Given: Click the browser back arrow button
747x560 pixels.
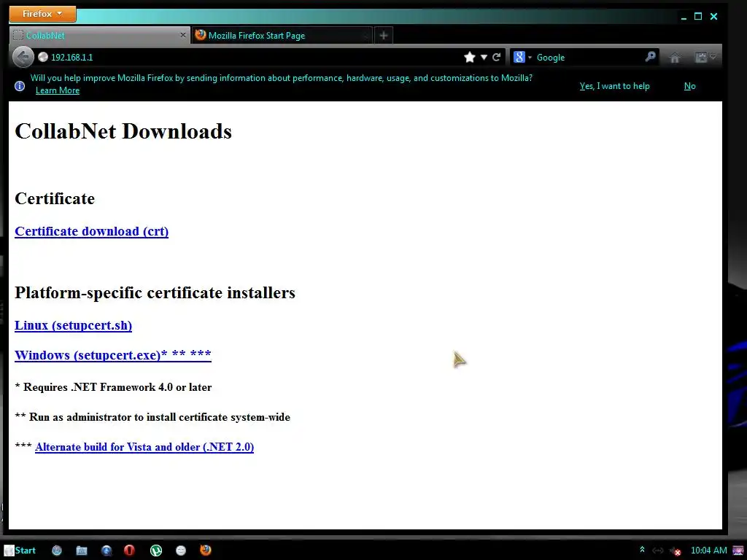Looking at the screenshot, I should point(23,57).
